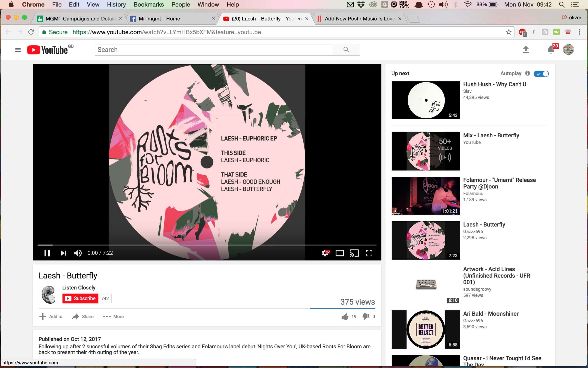This screenshot has width=588, height=368.
Task: Open macOS Notification Center icon
Action: [x=575, y=4]
